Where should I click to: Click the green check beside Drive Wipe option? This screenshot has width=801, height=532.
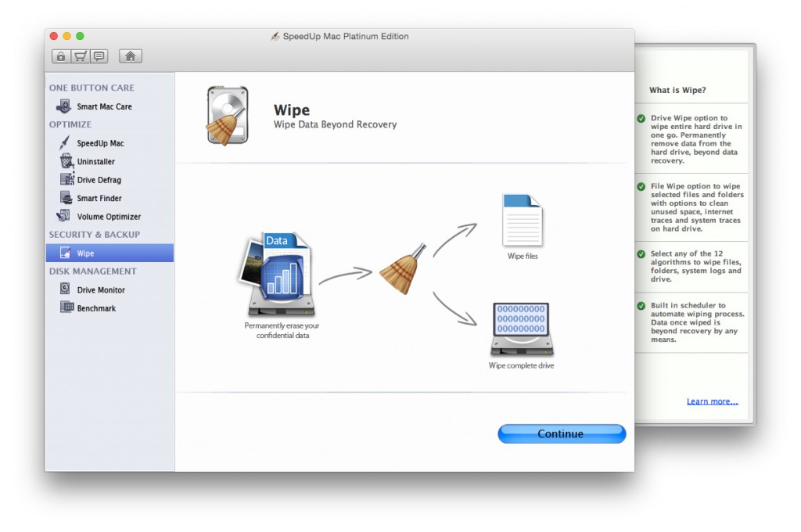click(x=641, y=119)
